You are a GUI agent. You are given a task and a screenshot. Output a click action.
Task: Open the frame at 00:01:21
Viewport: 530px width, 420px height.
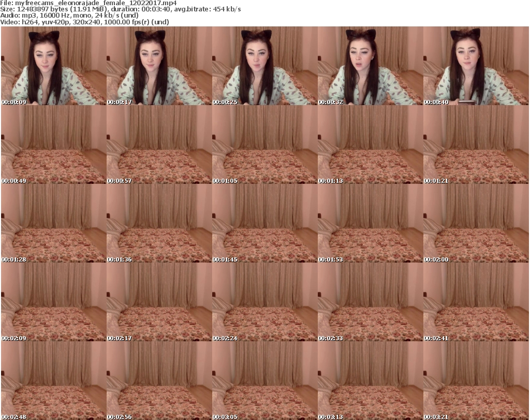(x=476, y=144)
